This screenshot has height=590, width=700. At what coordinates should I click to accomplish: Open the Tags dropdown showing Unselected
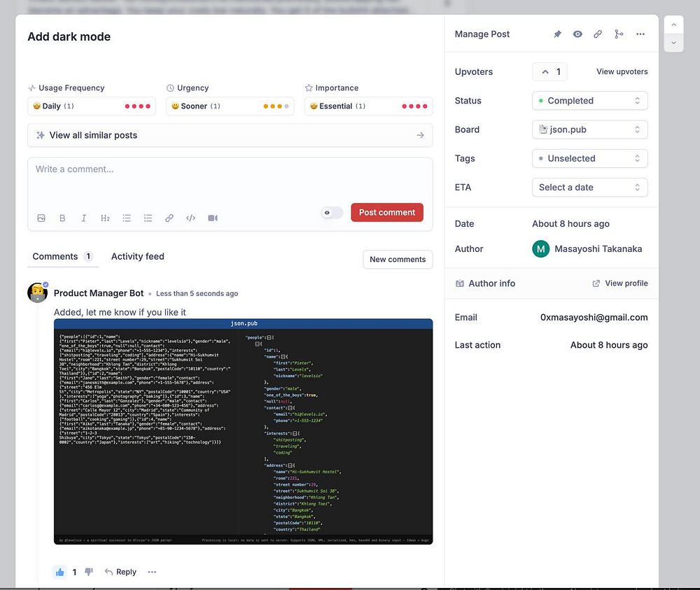coord(589,158)
